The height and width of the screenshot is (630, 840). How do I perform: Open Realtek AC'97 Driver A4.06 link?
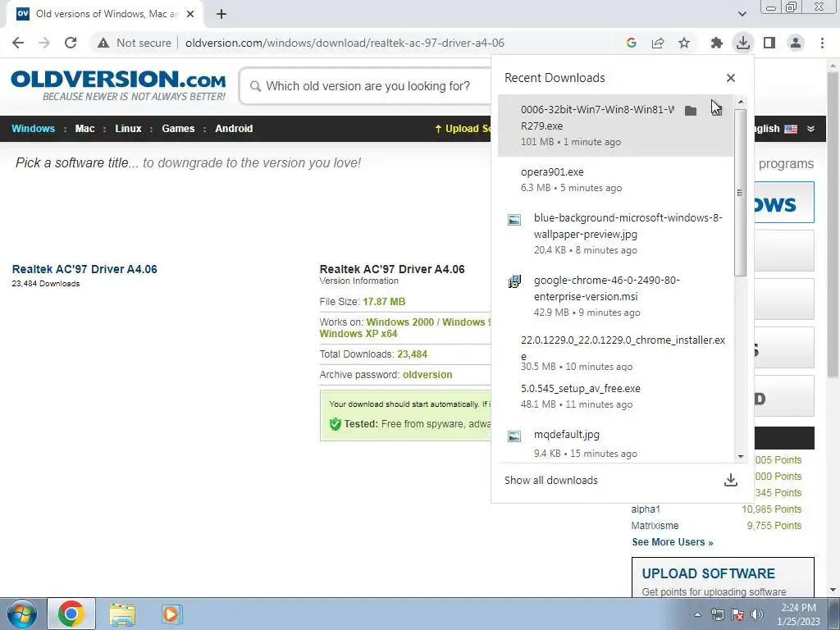pyautogui.click(x=84, y=269)
